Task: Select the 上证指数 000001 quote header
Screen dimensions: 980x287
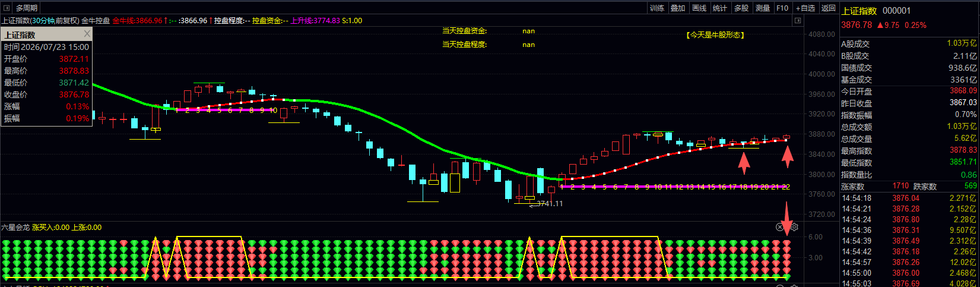Action: pos(876,11)
